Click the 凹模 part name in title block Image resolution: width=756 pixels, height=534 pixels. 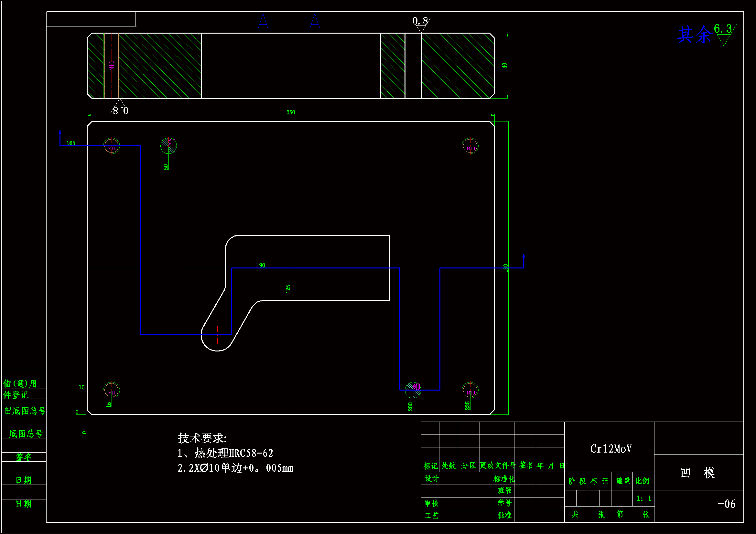[x=697, y=473]
